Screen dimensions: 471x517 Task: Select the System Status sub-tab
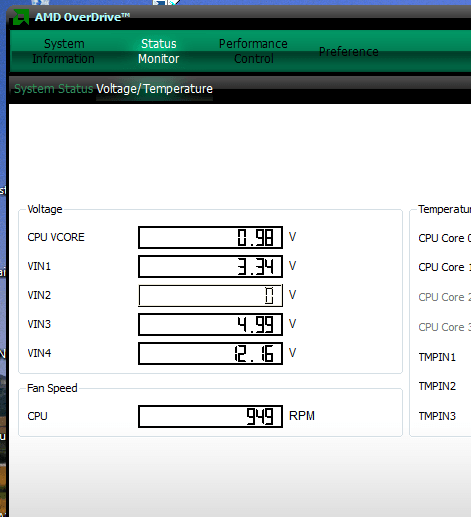(53, 89)
